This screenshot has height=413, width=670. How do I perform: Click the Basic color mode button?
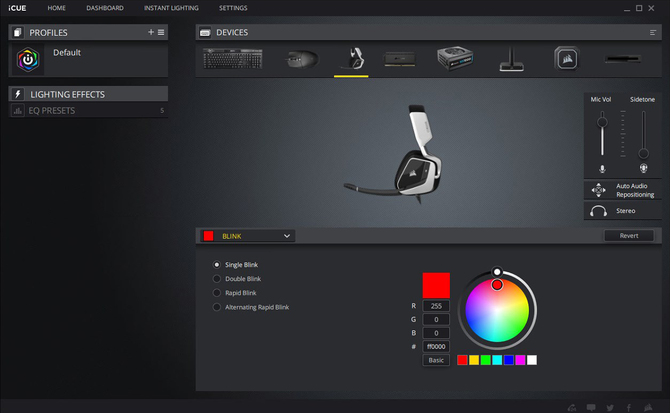point(436,360)
